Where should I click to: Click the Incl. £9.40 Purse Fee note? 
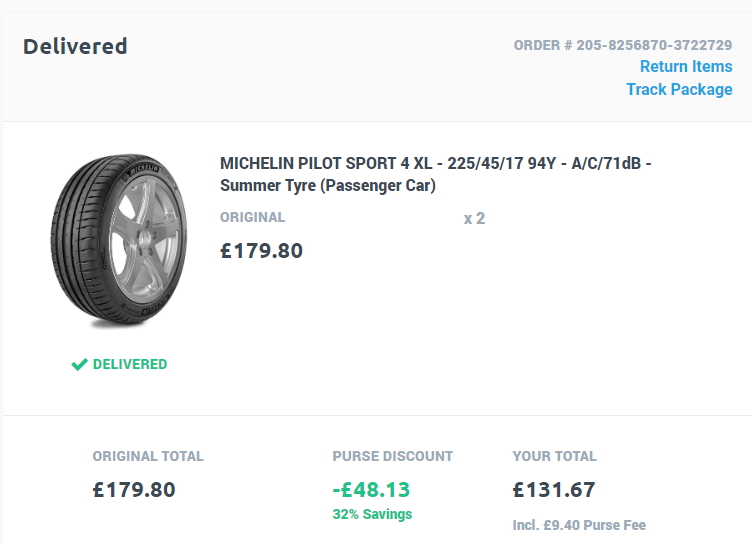(x=579, y=525)
